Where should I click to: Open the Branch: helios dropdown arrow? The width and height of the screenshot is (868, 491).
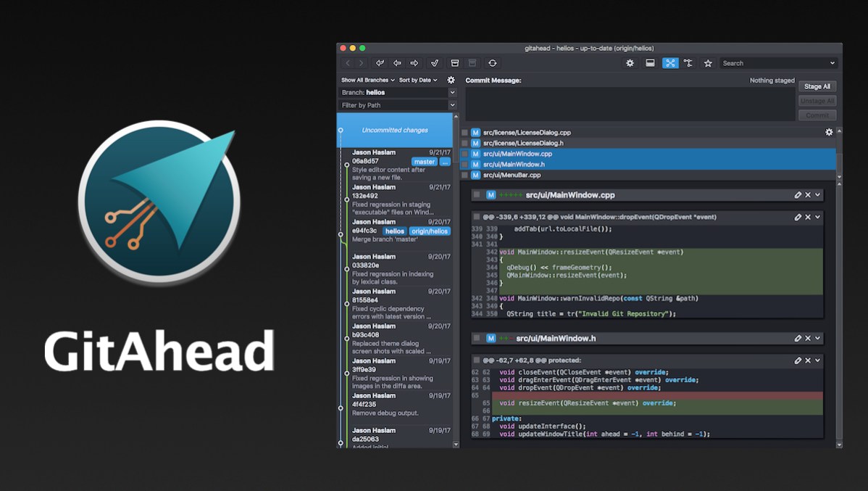[x=452, y=93]
